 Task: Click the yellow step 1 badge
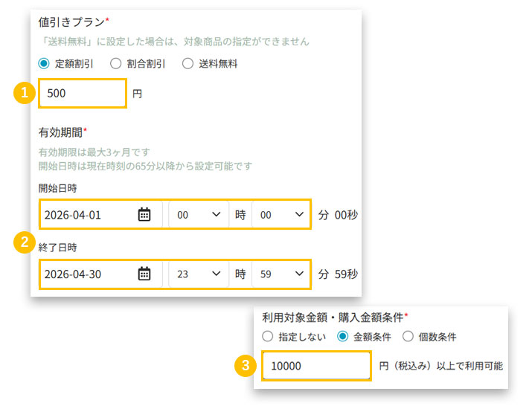25,93
